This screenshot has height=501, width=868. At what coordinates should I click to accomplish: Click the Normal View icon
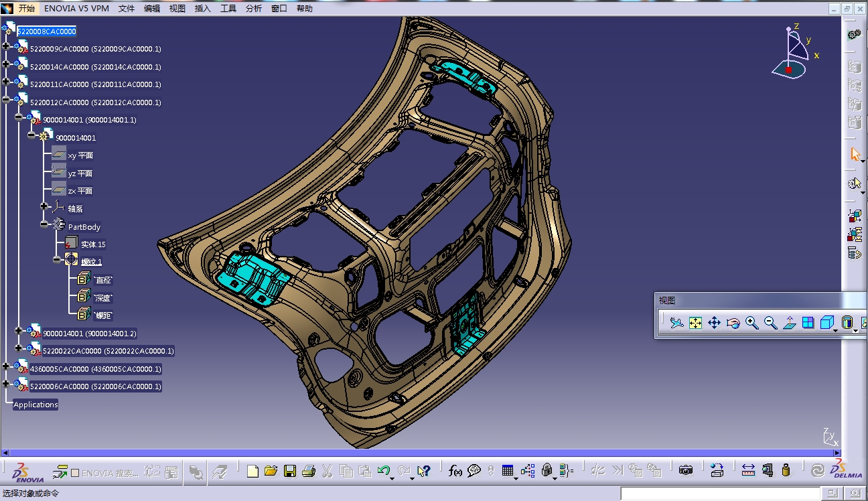[789, 323]
